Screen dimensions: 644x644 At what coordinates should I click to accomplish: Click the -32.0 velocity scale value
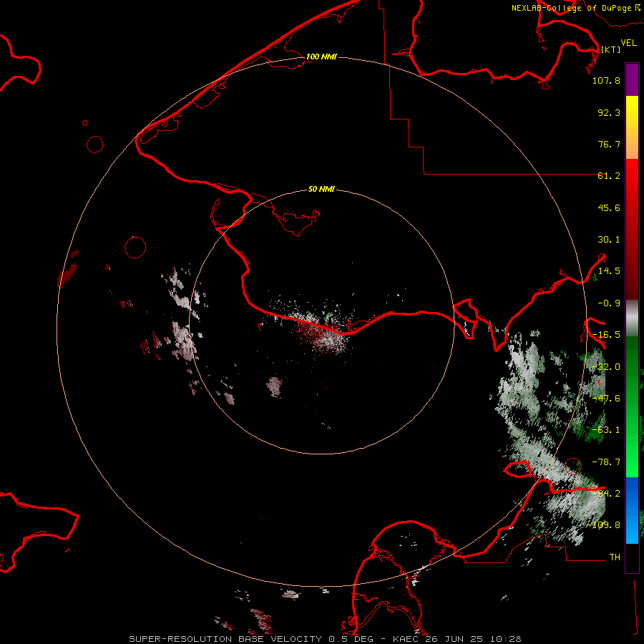point(606,367)
